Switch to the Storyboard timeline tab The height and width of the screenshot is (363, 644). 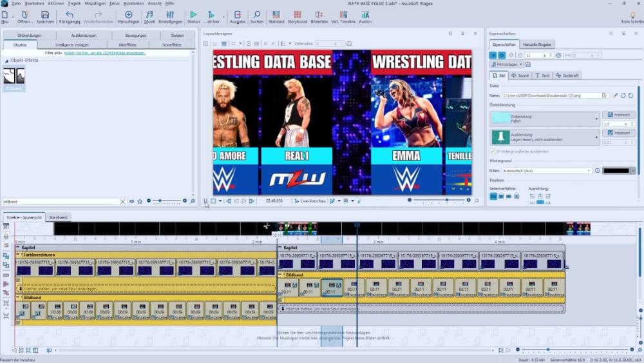[x=59, y=217]
